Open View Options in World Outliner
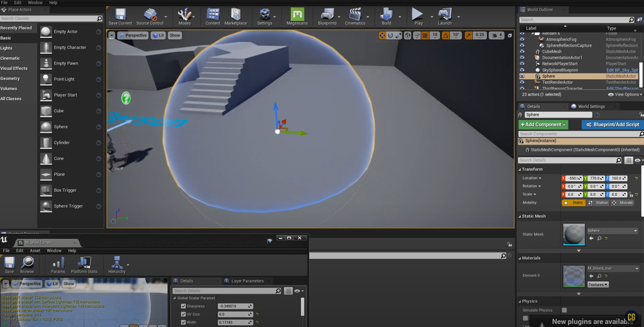 tap(625, 94)
